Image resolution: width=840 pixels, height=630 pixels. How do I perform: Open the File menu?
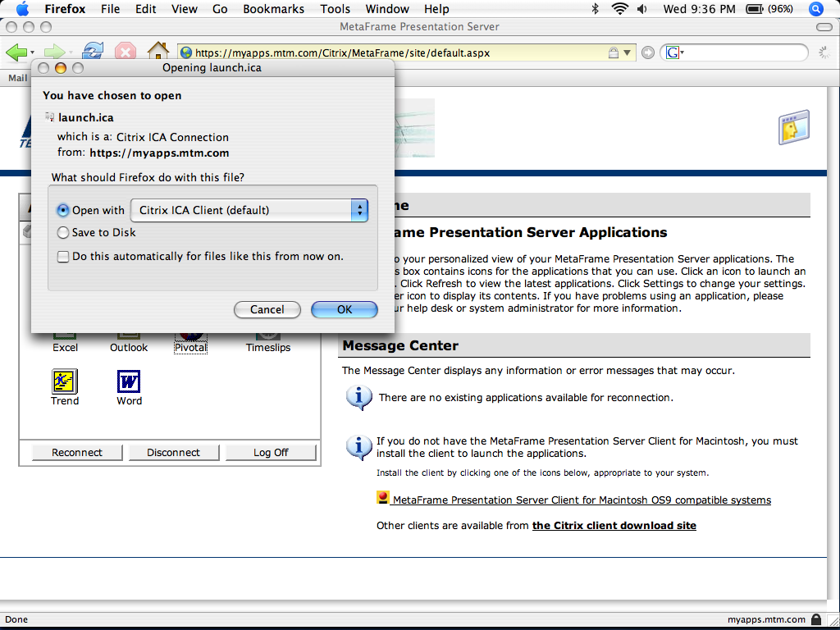tap(111, 8)
